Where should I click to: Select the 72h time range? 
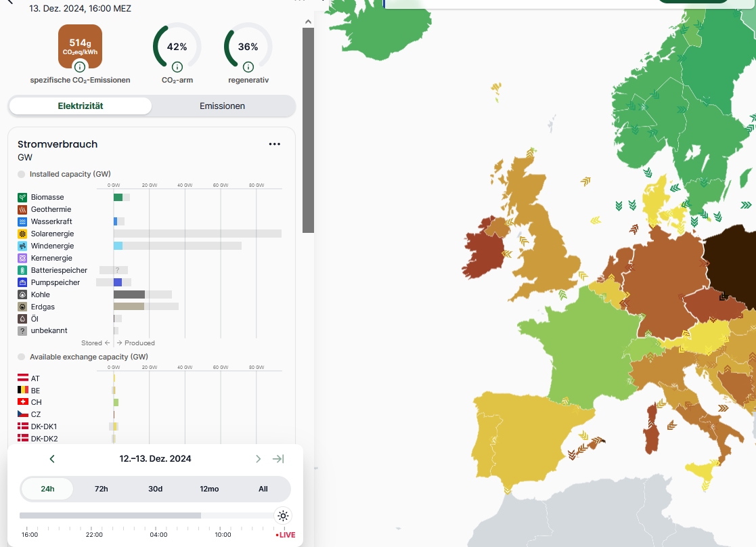[102, 489]
